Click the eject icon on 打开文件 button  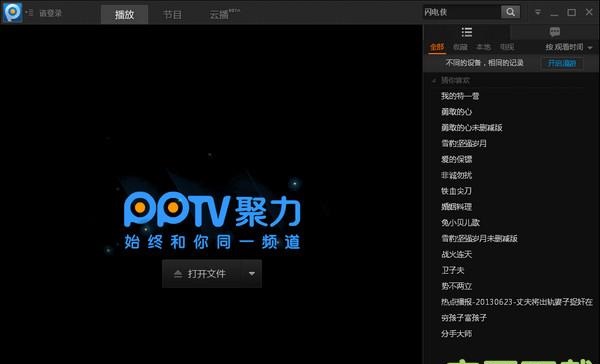coord(178,274)
